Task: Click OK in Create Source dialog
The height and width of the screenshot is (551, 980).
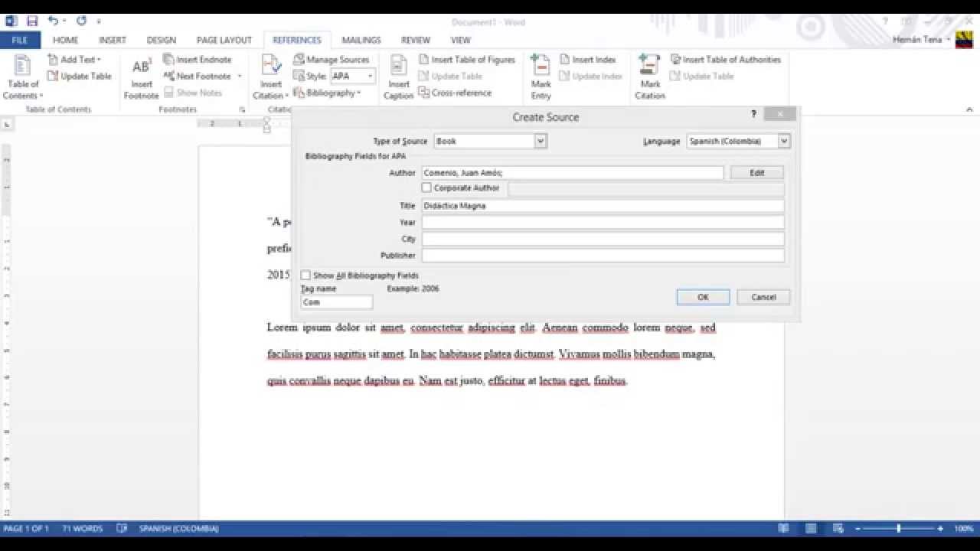Action: tap(703, 297)
